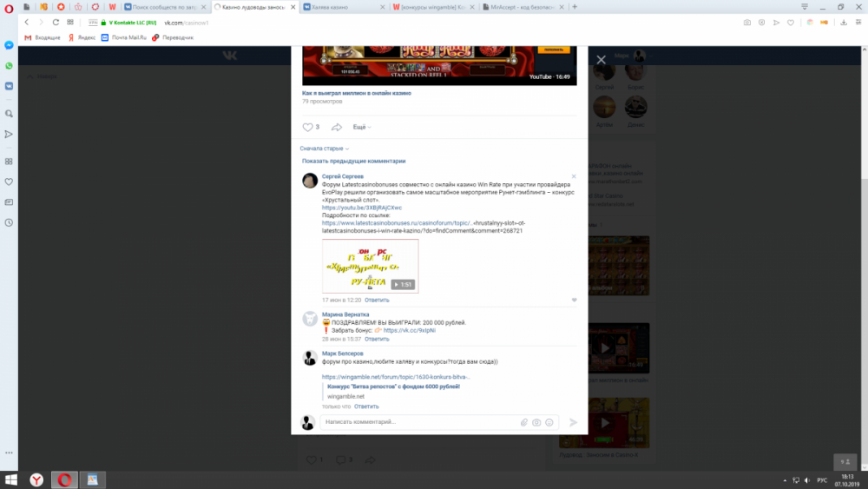868x489 pixels.
Task: Attach file with paperclip icon
Action: (x=524, y=422)
